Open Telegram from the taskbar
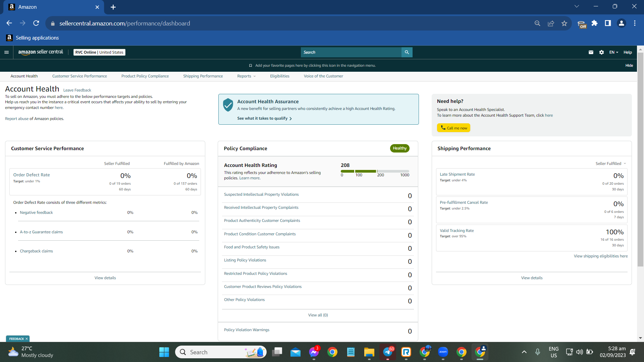This screenshot has height=362, width=644. coord(388,352)
